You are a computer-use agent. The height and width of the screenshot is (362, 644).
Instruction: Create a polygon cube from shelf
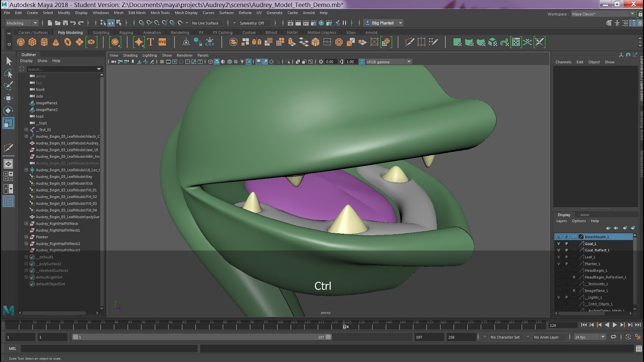point(33,42)
